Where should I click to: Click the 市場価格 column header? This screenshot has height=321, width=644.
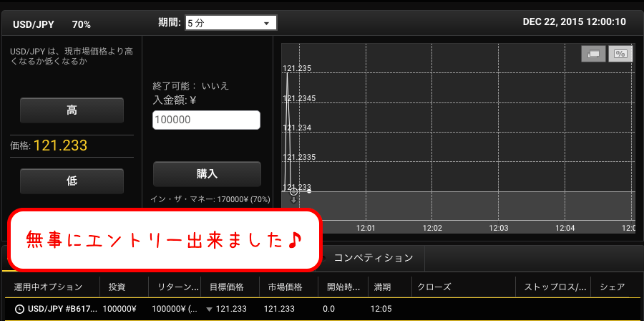click(285, 287)
